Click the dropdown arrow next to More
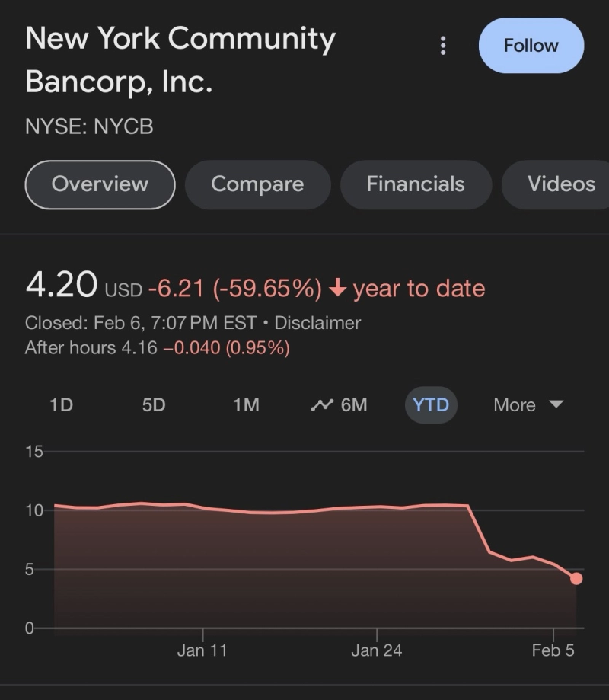This screenshot has width=609, height=700. (x=556, y=404)
